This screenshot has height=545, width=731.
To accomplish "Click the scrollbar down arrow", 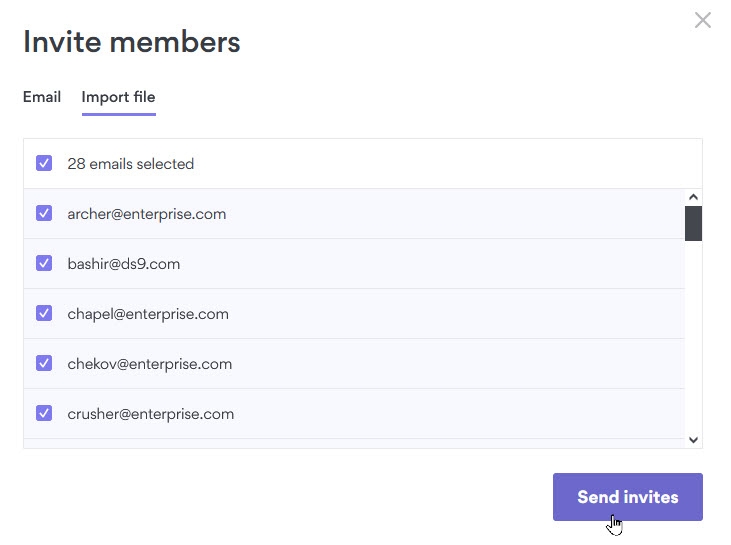I will pos(693,440).
